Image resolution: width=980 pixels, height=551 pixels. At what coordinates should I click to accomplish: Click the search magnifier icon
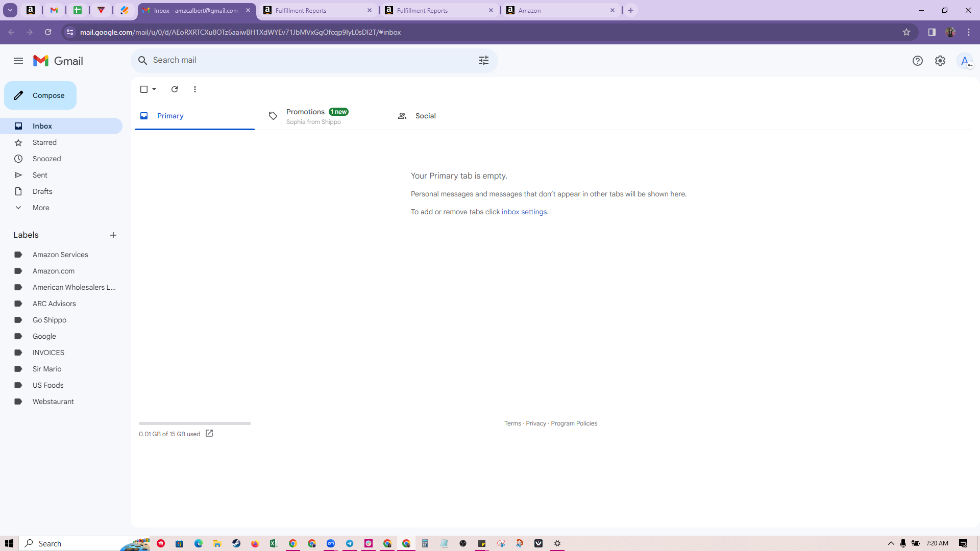pos(143,60)
